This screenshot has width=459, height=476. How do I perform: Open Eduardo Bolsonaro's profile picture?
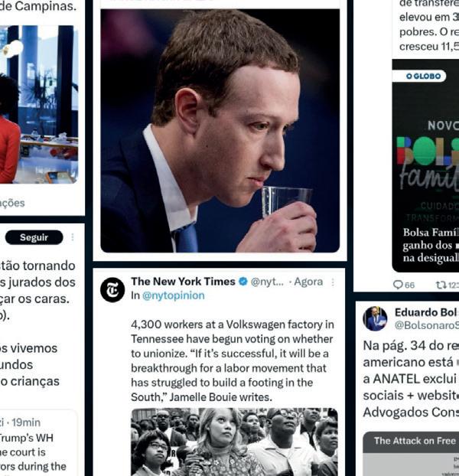tap(375, 318)
